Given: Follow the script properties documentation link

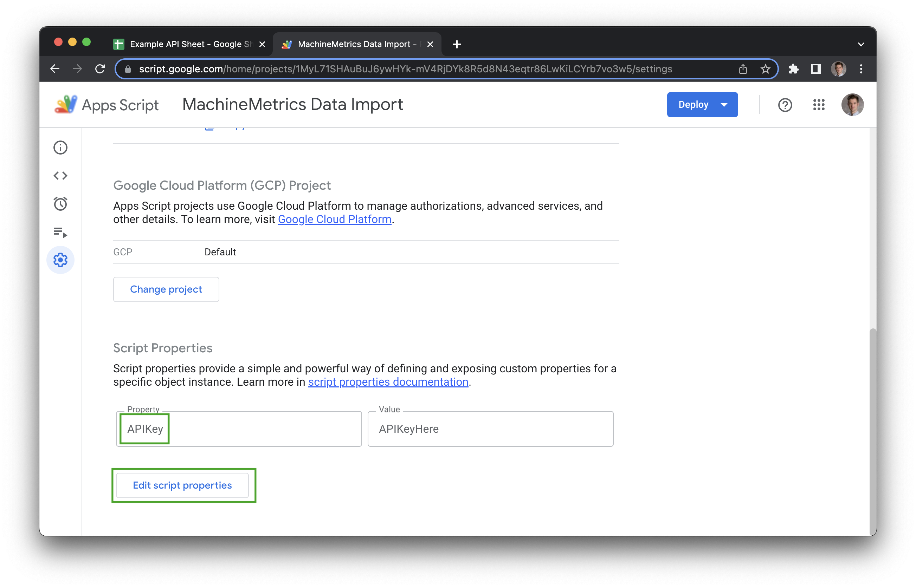Looking at the screenshot, I should click(x=388, y=382).
